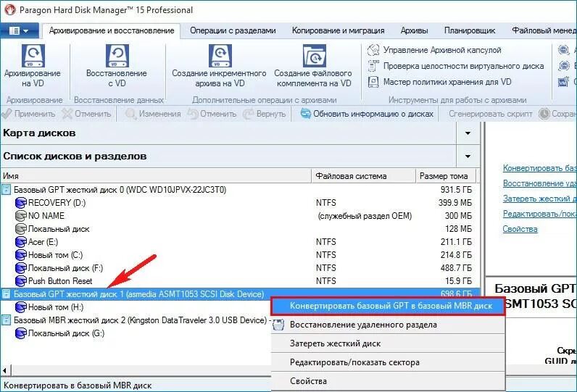Choose Затереть жесткий диск menu item
This screenshot has height=392, width=577.
[x=389, y=344]
